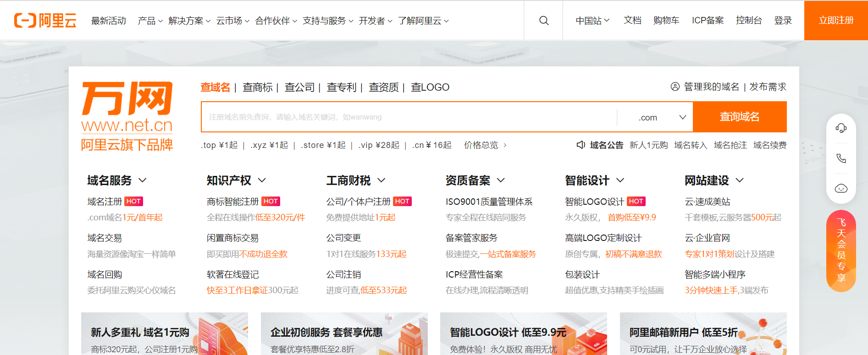Click the 域名转入 link
The width and height of the screenshot is (868, 355).
(x=691, y=145)
